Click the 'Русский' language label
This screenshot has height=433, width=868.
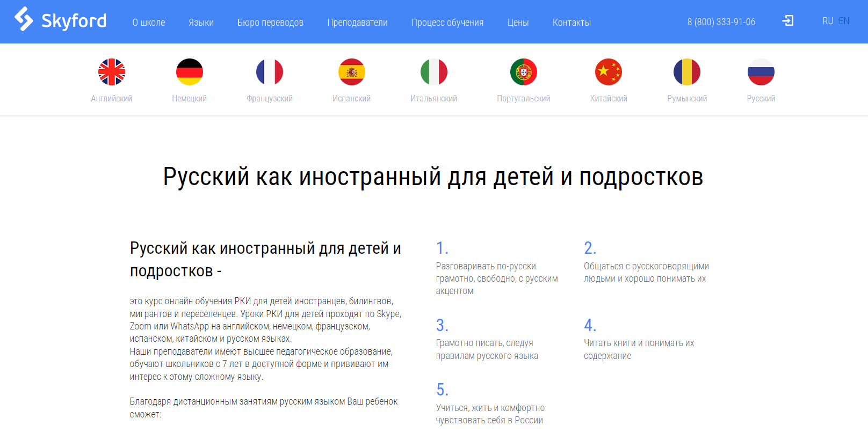pyautogui.click(x=761, y=99)
